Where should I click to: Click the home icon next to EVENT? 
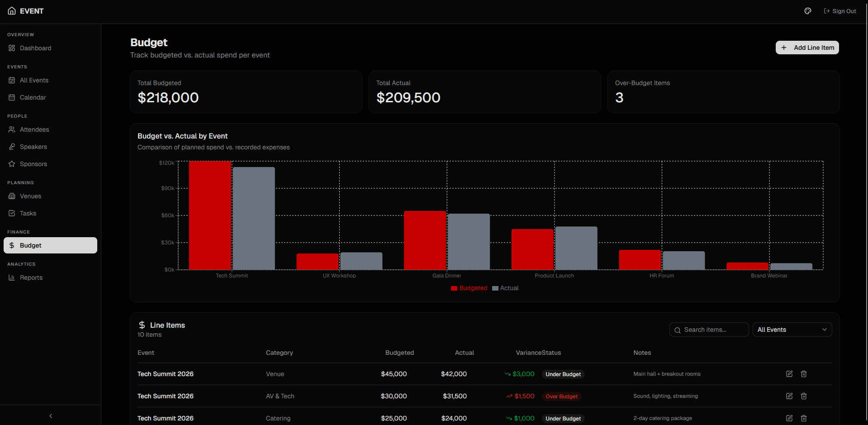(12, 11)
